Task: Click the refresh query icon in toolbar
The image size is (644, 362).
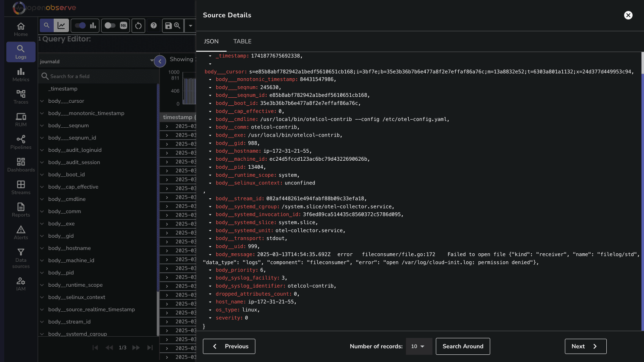Action: tap(138, 26)
